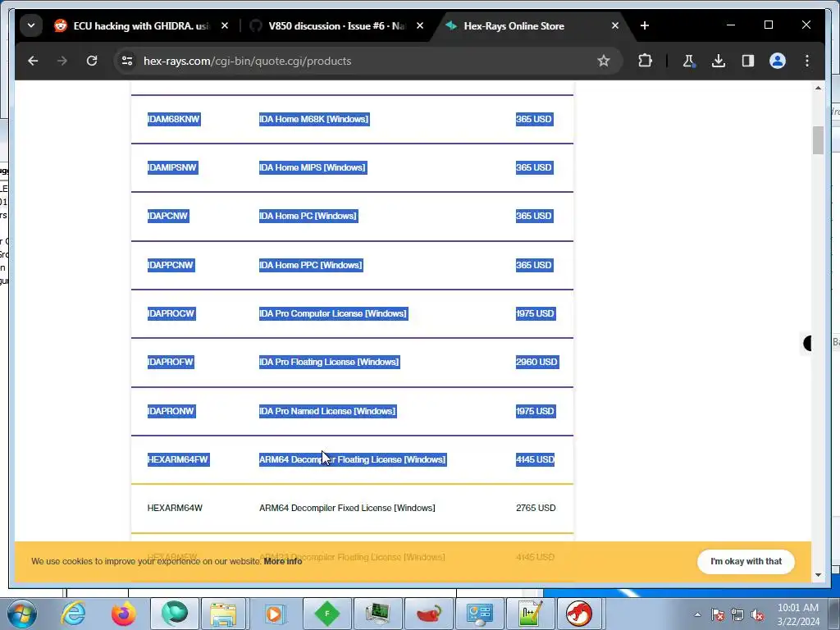
Task: Select ARM64 Decompiler Fixed License [Windows]
Action: point(347,508)
